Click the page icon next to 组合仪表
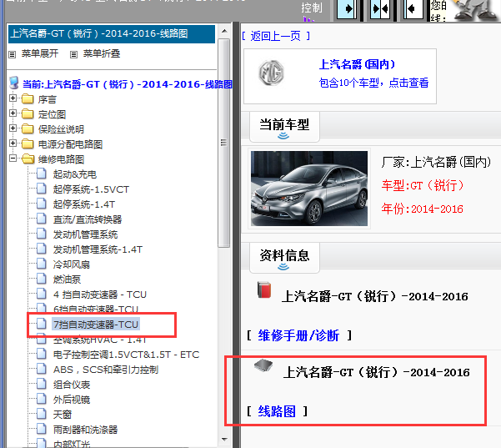Screen dimensions: 501x448 point(41,384)
